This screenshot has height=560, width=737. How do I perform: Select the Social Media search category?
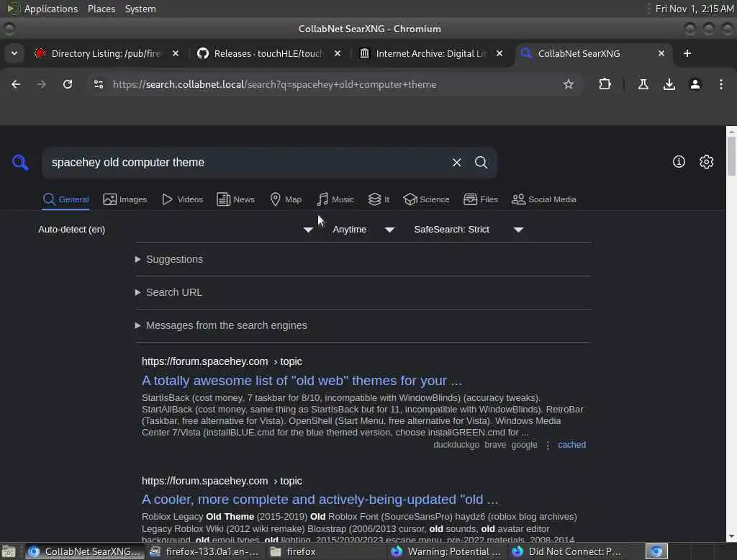coord(544,199)
